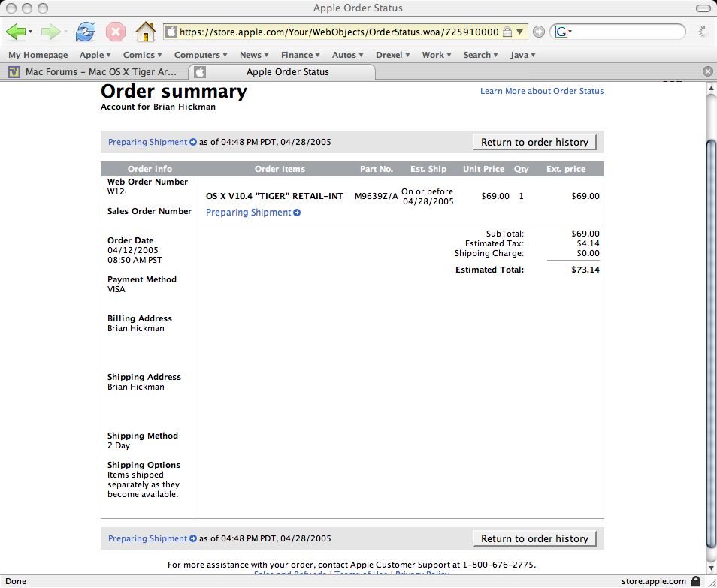Click the Estimated Total $73.14 value
This screenshot has width=717, height=588.
585,270
